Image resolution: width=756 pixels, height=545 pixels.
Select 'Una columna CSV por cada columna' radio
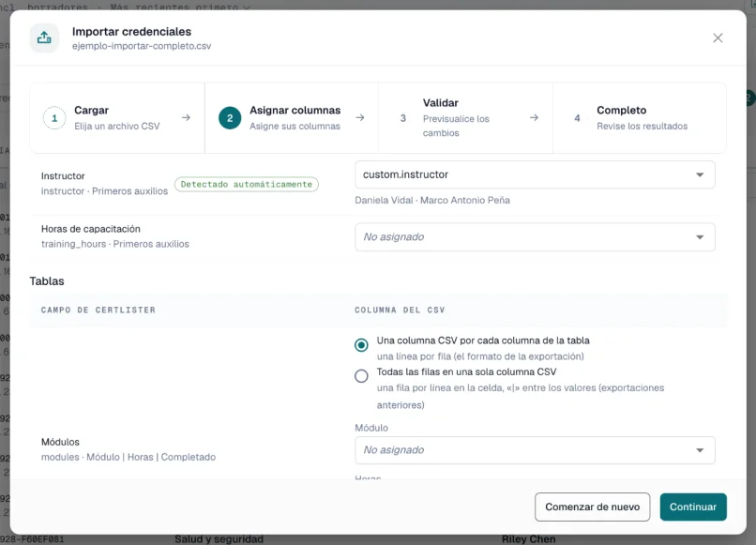(x=361, y=345)
